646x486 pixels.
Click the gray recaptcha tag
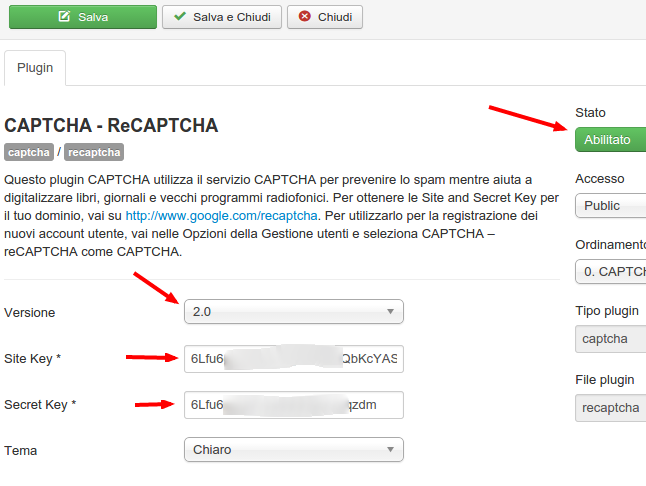[94, 152]
